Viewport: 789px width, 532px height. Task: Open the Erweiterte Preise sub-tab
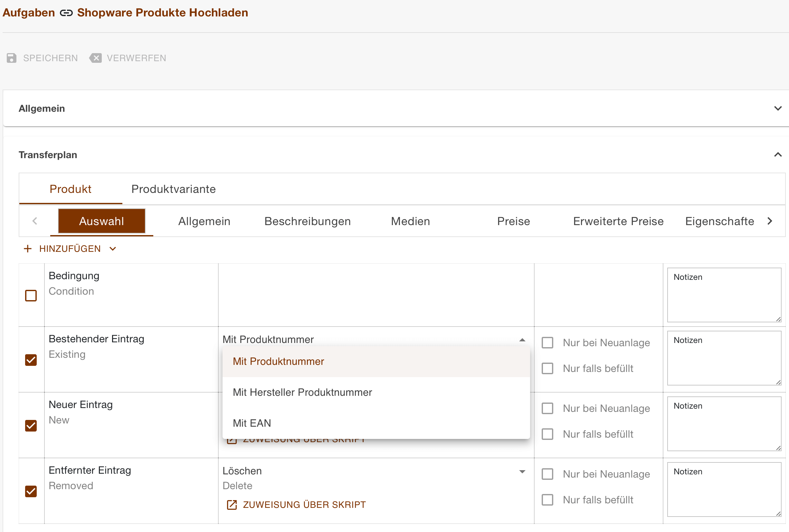coord(618,221)
